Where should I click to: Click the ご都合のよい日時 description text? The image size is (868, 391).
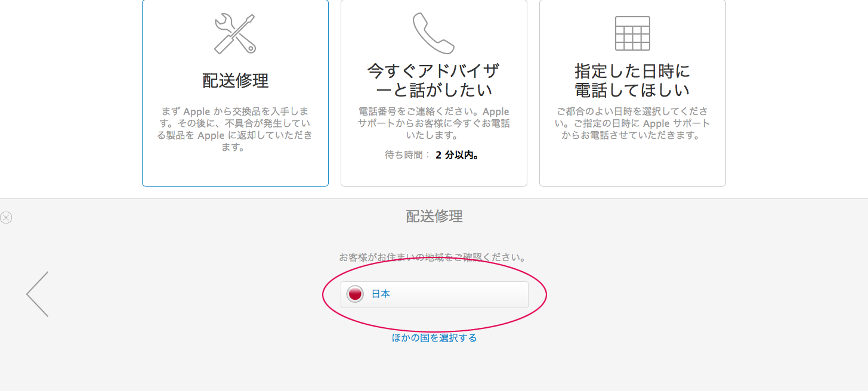632,123
